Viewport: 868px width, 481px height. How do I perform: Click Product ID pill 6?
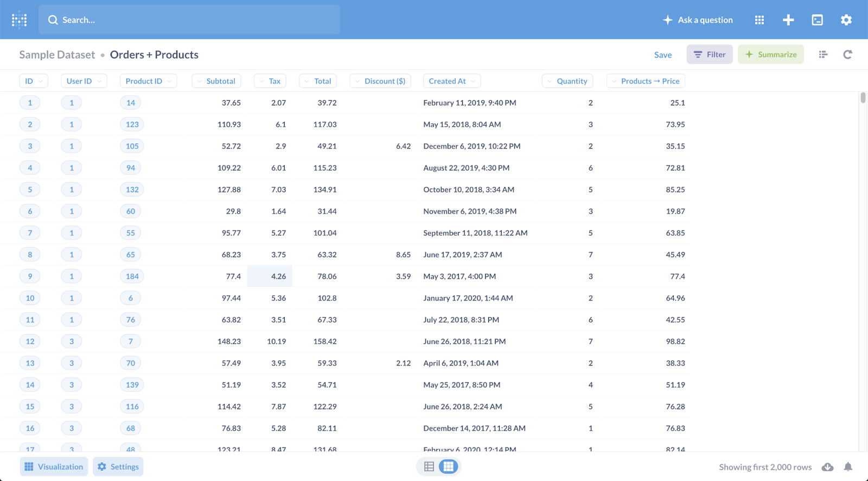pos(130,298)
